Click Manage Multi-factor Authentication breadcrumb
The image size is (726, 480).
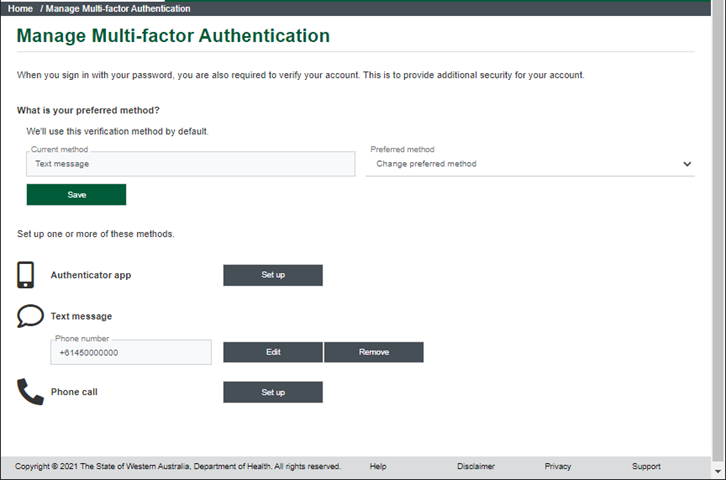coord(118,8)
